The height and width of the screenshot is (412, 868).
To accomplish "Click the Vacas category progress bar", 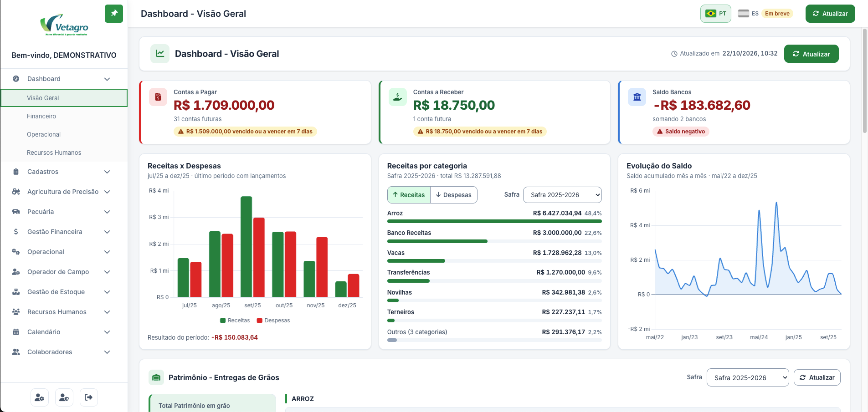I will [494, 261].
